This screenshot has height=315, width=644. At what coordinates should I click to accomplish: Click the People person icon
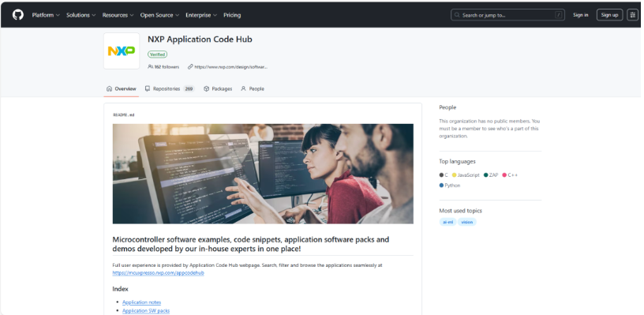tap(244, 88)
